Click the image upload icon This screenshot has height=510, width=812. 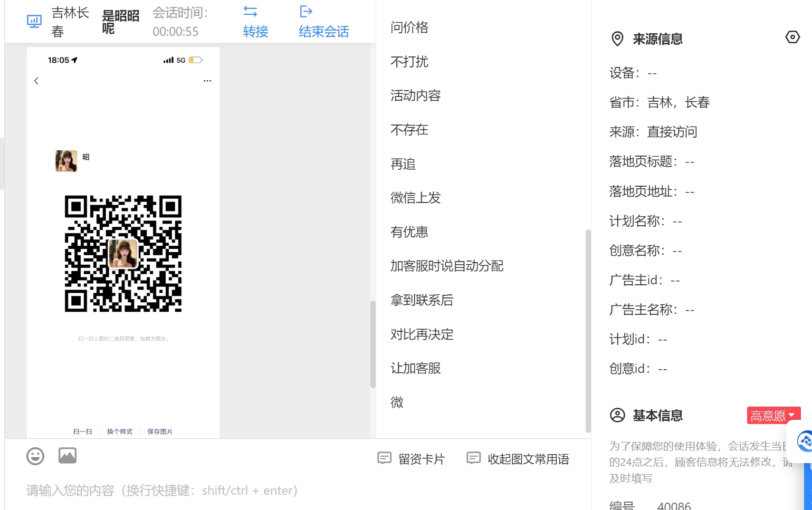click(x=68, y=456)
